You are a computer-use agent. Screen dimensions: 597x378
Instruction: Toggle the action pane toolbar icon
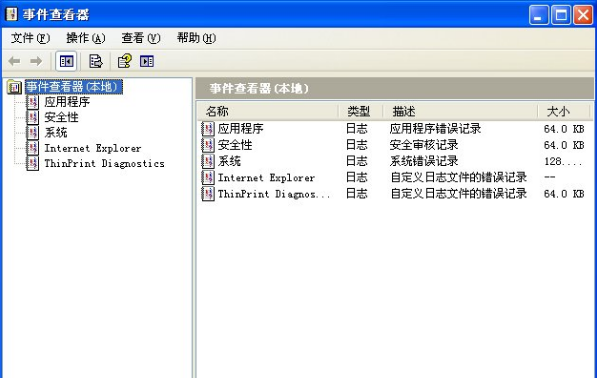[147, 61]
